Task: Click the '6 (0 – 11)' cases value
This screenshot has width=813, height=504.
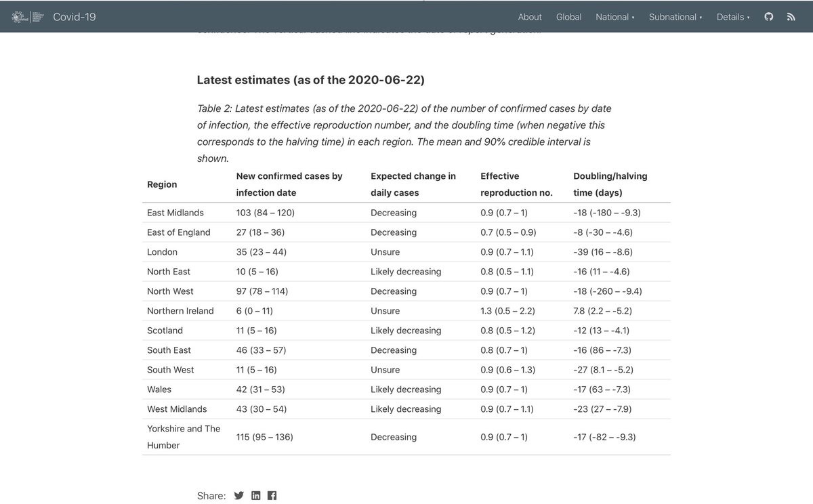Action: coord(254,311)
